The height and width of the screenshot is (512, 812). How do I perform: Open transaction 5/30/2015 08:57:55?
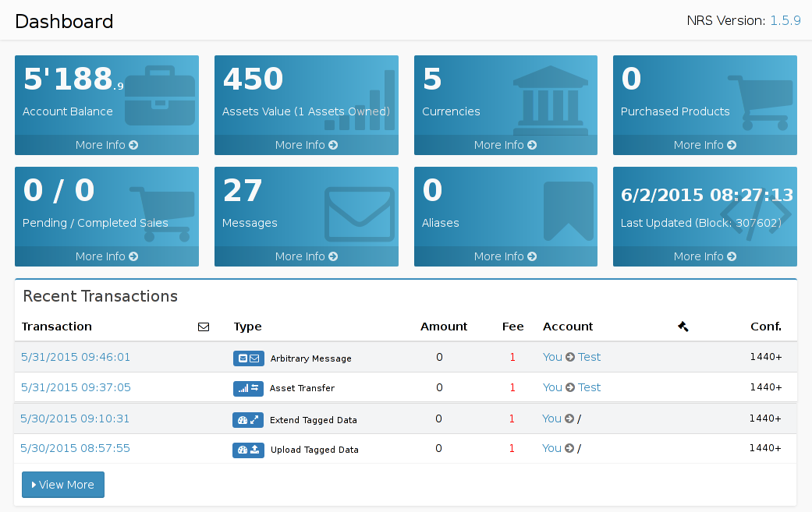pos(75,448)
